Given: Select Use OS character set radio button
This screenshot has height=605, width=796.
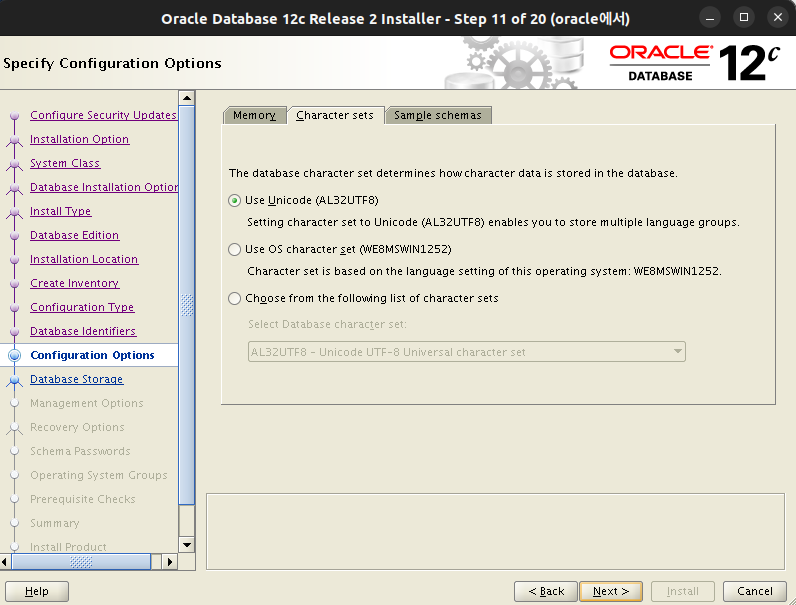Looking at the screenshot, I should (x=234, y=249).
